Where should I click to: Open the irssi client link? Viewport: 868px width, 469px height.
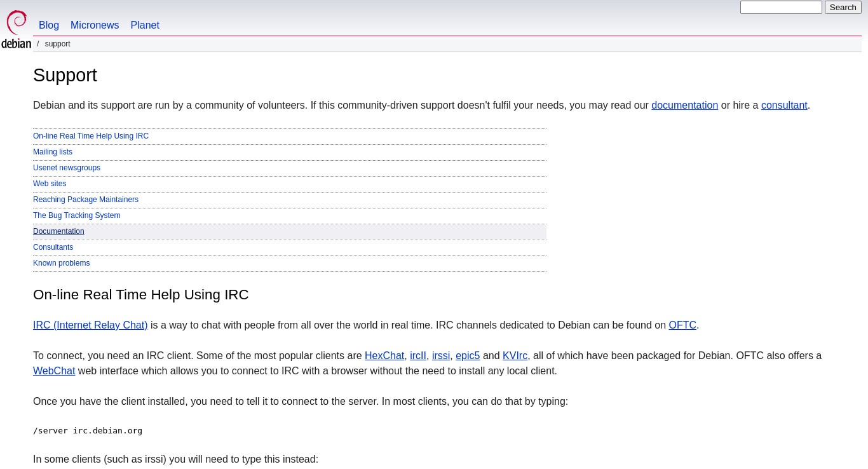(441, 356)
